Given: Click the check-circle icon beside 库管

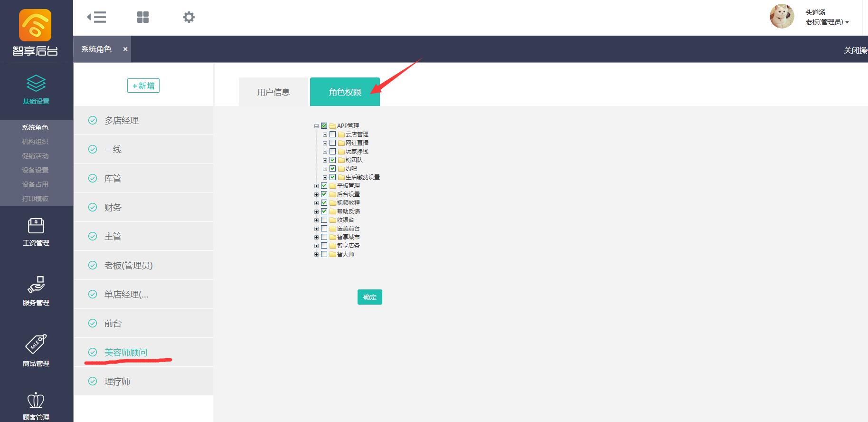Looking at the screenshot, I should point(93,178).
